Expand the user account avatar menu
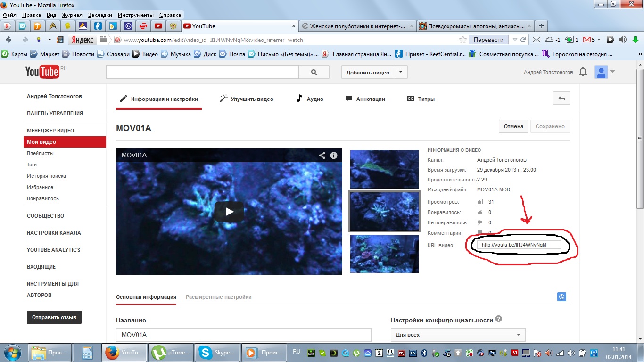The width and height of the screenshot is (644, 362). coord(605,72)
